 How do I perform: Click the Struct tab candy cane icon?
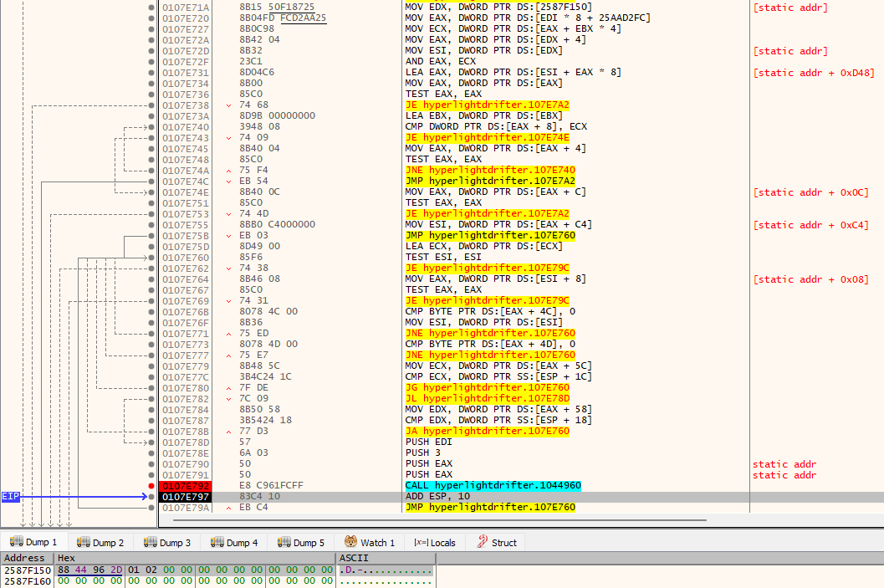[x=481, y=542]
